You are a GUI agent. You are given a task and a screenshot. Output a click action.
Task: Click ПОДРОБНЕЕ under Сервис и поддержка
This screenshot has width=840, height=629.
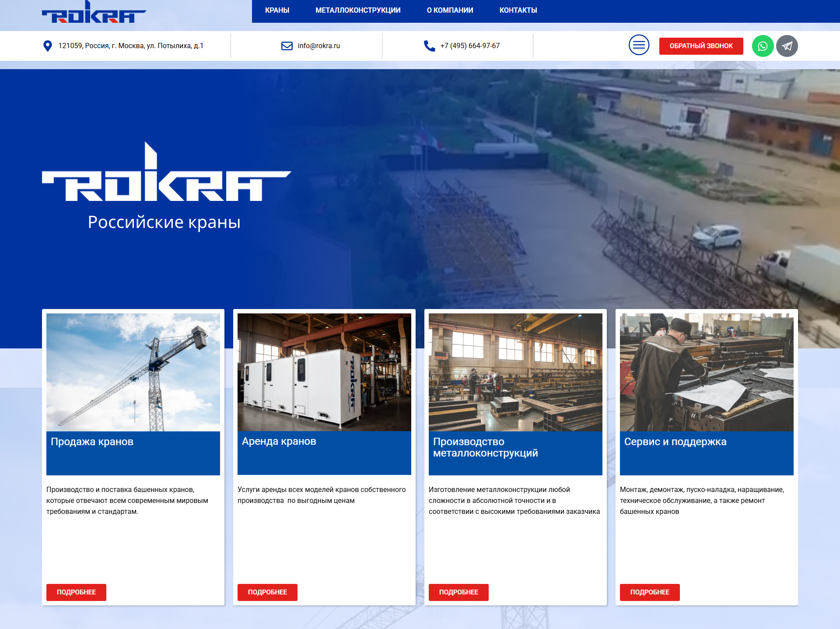(x=649, y=592)
